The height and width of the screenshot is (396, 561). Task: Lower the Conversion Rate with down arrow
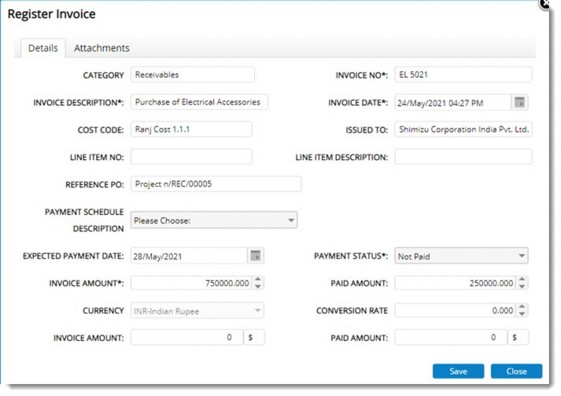(522, 314)
